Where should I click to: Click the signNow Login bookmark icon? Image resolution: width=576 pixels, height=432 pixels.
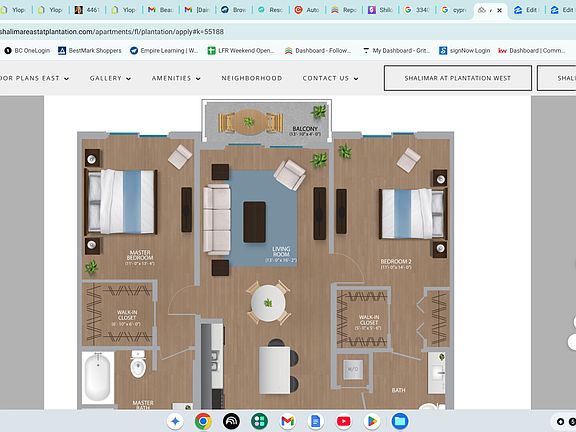pyautogui.click(x=443, y=51)
